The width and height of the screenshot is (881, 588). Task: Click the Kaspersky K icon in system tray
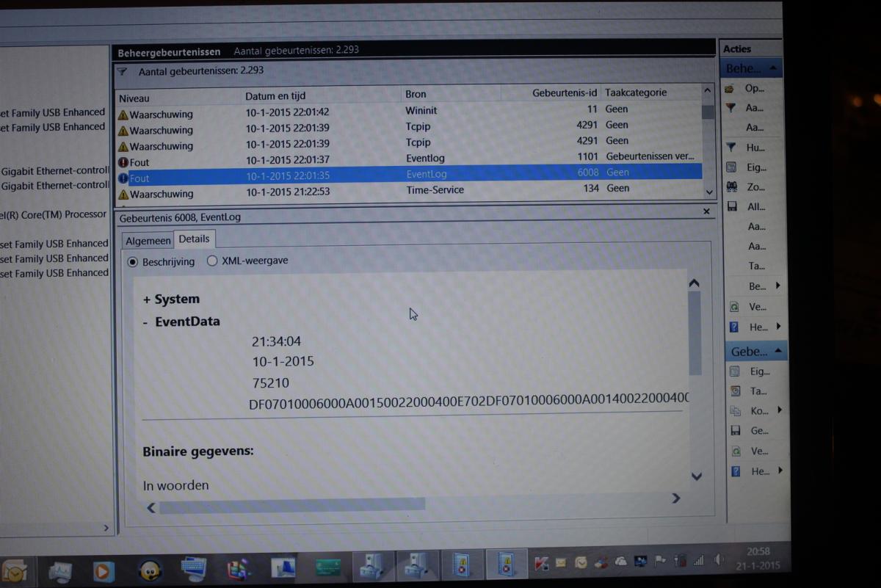click(x=542, y=562)
